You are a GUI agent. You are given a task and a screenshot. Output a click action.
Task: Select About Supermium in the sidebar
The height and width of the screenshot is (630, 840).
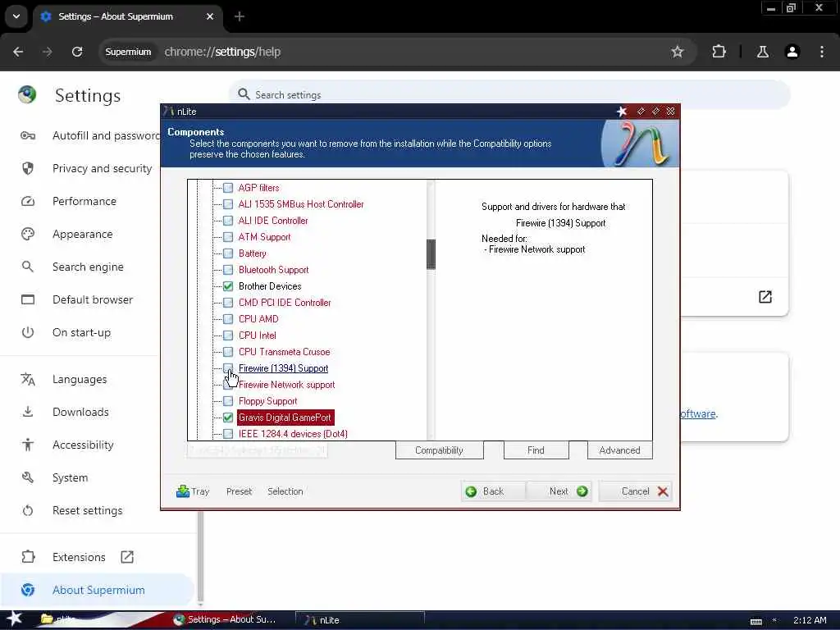[97, 590]
